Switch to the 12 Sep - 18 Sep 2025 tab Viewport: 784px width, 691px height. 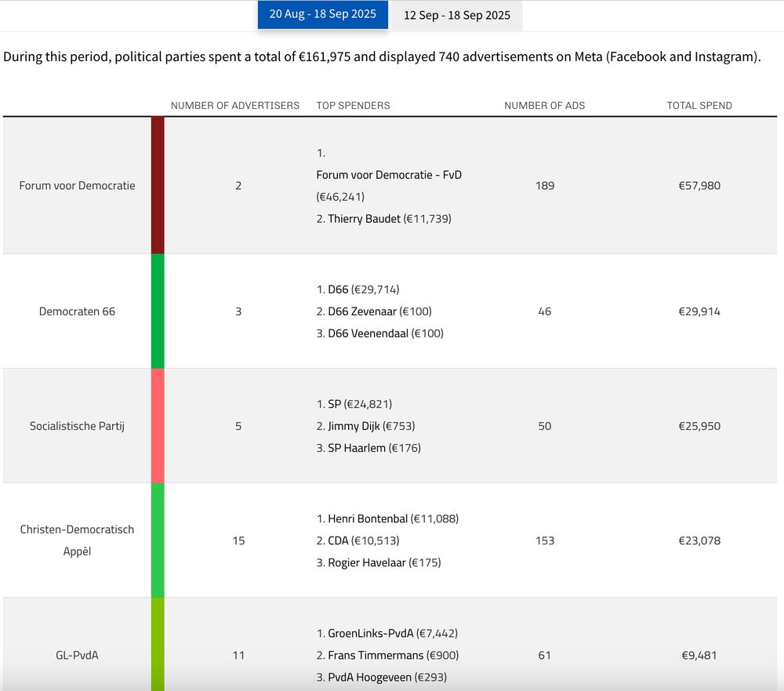tap(457, 16)
